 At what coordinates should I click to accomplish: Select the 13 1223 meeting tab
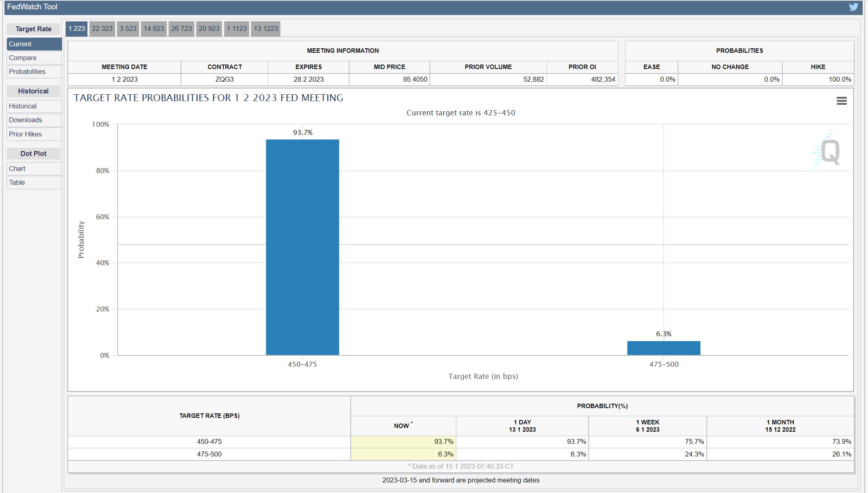tap(266, 28)
